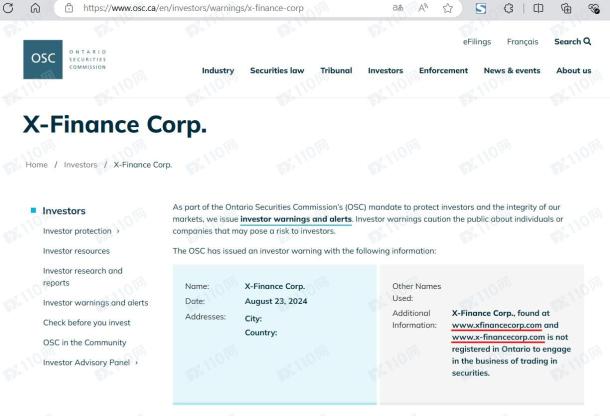Click the Search magnifier link

[x=572, y=41]
